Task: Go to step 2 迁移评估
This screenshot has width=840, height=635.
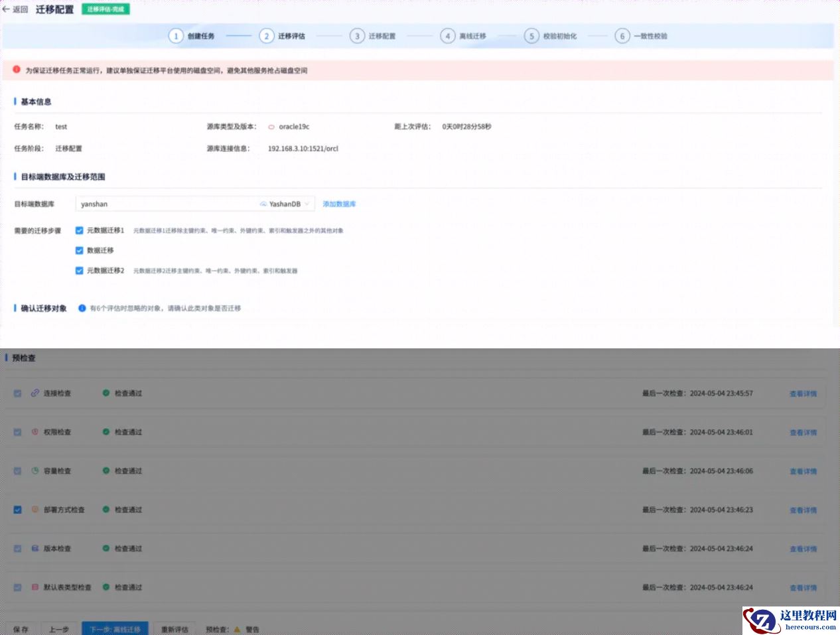Action: (283, 36)
